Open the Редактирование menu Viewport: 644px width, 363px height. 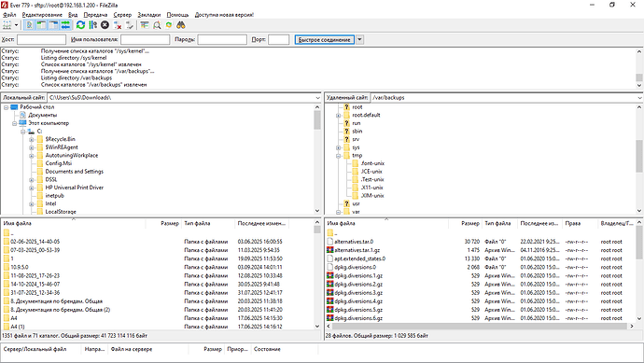coord(42,15)
